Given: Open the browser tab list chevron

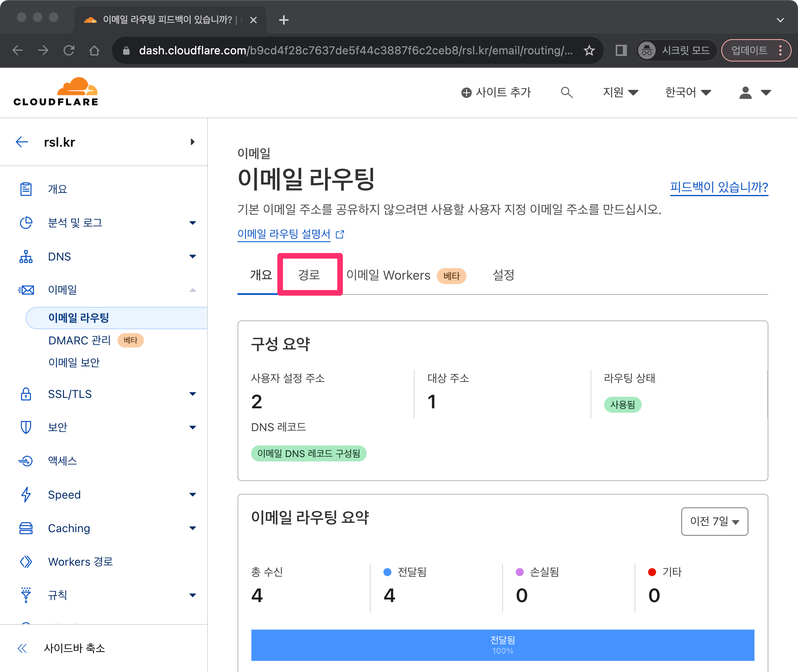Looking at the screenshot, I should [780, 20].
